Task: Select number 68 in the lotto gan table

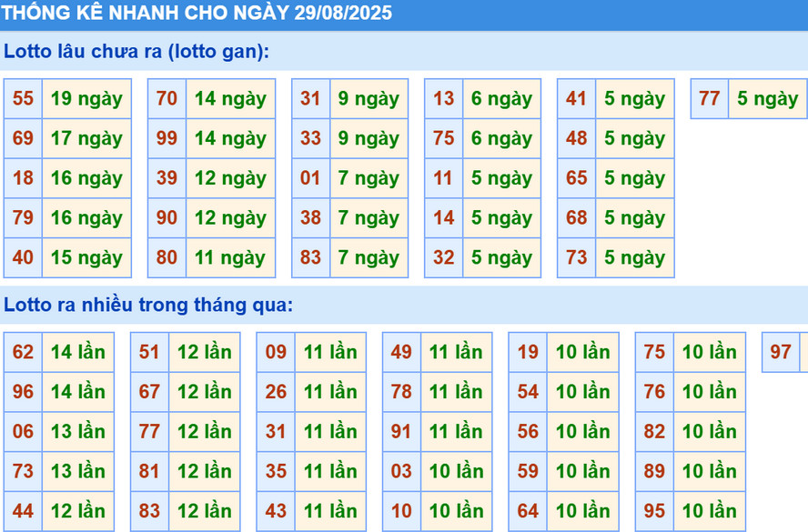Action: pos(576,218)
